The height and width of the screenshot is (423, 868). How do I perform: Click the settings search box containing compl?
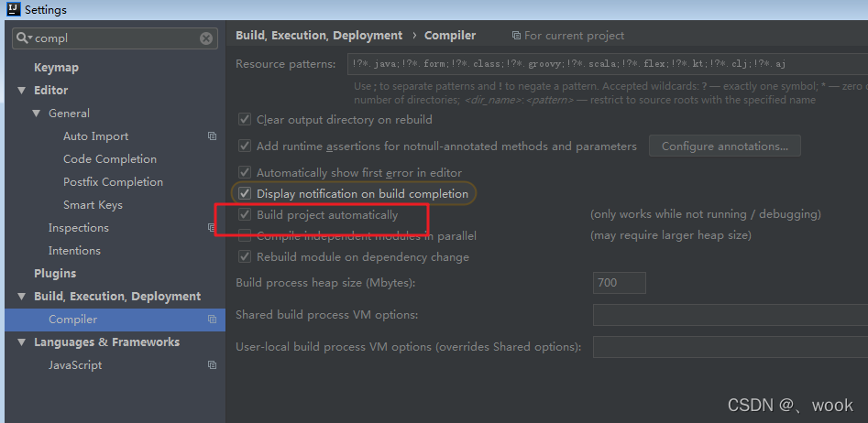point(115,38)
